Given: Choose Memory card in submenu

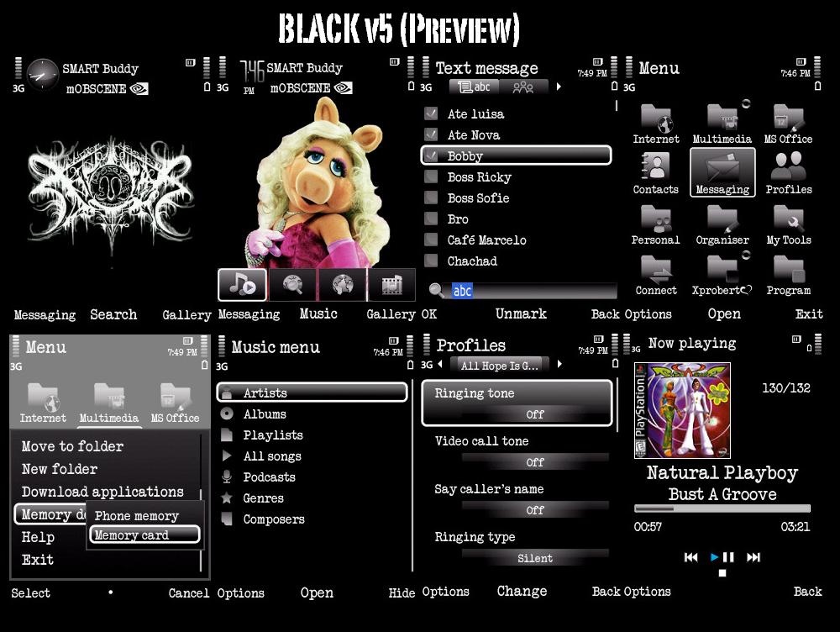Looking at the screenshot, I should (x=144, y=535).
